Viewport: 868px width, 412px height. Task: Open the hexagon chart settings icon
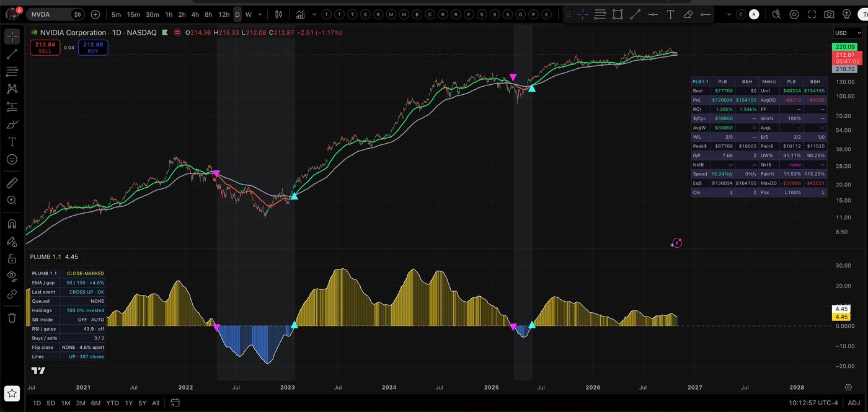pyautogui.click(x=794, y=14)
